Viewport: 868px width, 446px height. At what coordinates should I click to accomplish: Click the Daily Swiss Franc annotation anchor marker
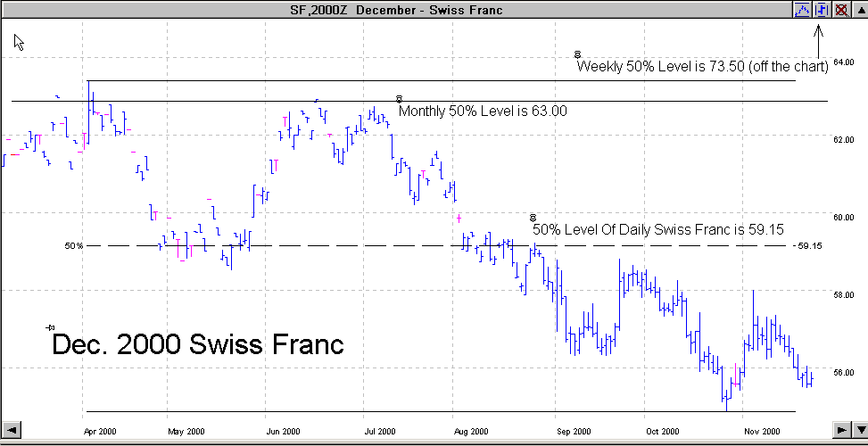pyautogui.click(x=533, y=217)
